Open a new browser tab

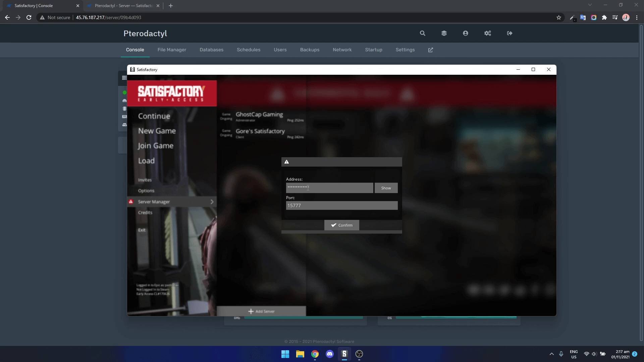point(171,6)
